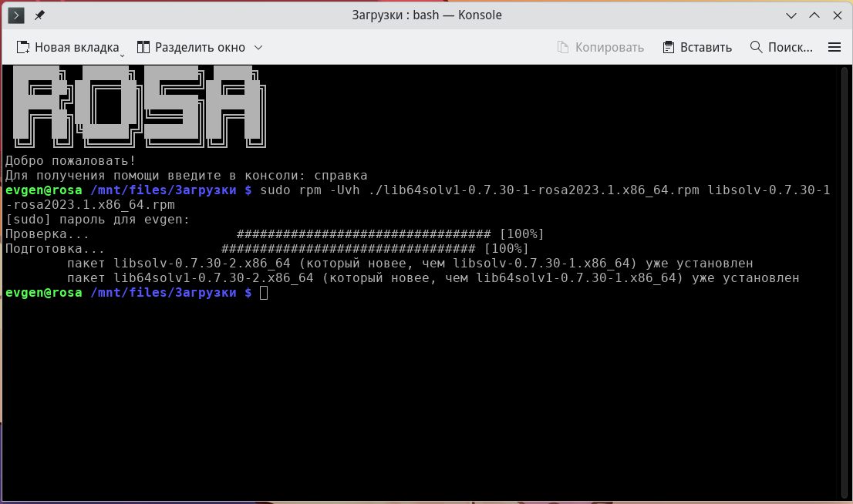Image resolution: width=853 pixels, height=504 pixels.
Task: Click the 'Проверка...' progress line
Action: coord(275,234)
